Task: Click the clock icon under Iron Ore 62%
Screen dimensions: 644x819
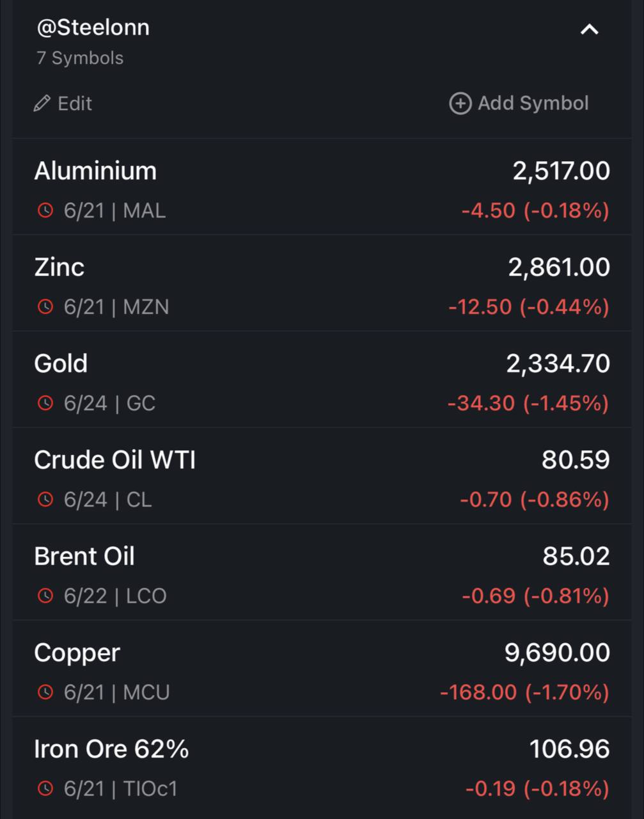Action: tap(45, 788)
